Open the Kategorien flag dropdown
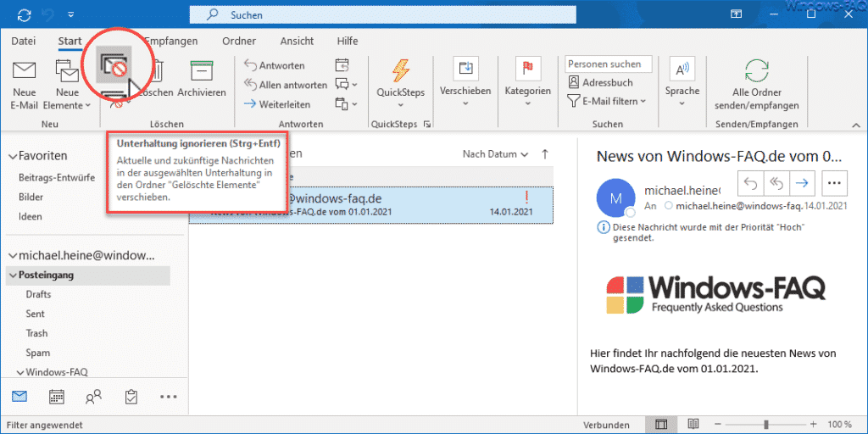The width and height of the screenshot is (868, 434). tap(527, 82)
